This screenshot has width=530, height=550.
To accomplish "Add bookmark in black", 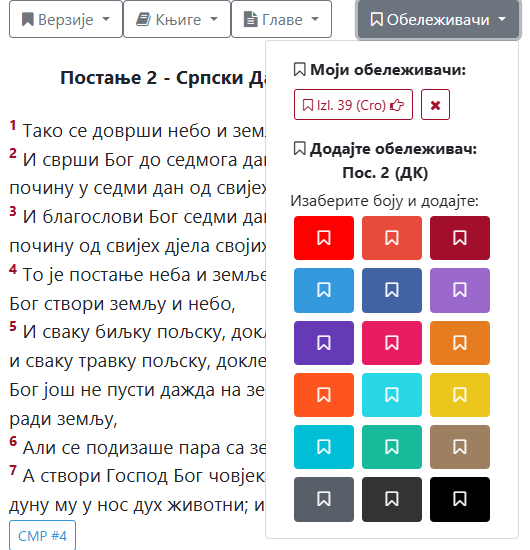I will click(x=460, y=499).
